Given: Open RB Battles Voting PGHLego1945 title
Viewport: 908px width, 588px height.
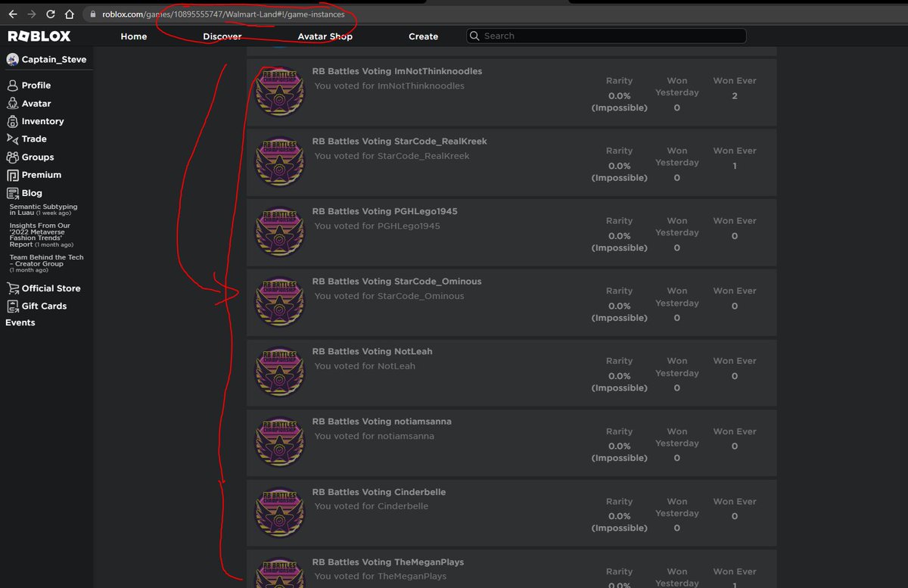Looking at the screenshot, I should pyautogui.click(x=385, y=211).
